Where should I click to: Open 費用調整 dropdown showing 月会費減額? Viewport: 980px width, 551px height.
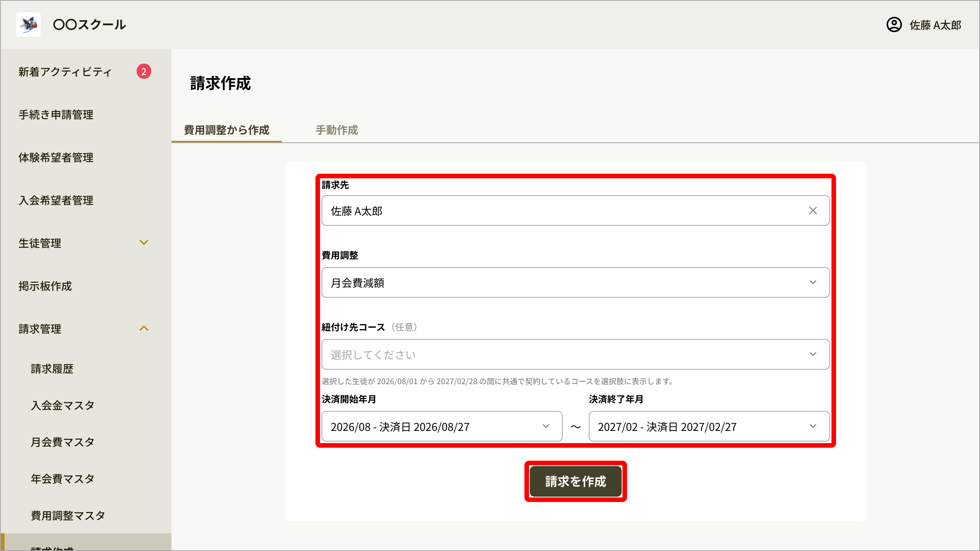click(x=575, y=282)
